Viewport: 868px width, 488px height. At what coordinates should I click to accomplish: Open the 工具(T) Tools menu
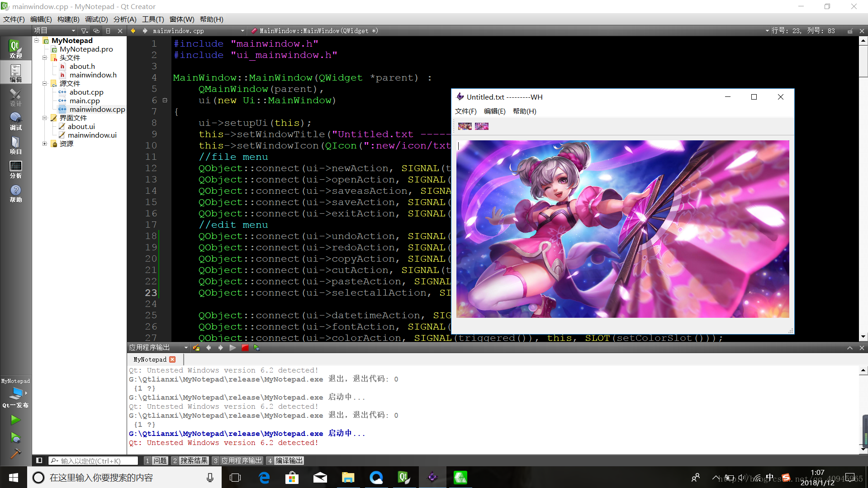pos(153,19)
